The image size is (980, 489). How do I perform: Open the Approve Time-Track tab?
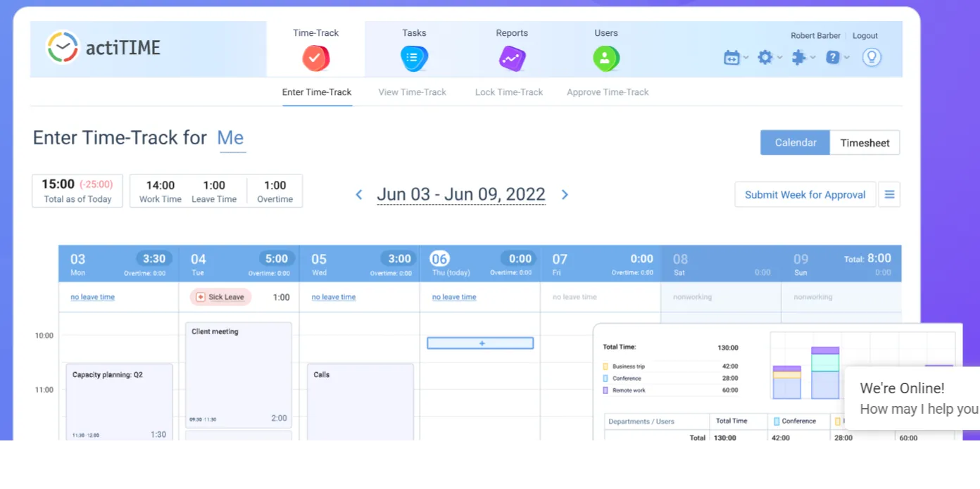(x=608, y=92)
